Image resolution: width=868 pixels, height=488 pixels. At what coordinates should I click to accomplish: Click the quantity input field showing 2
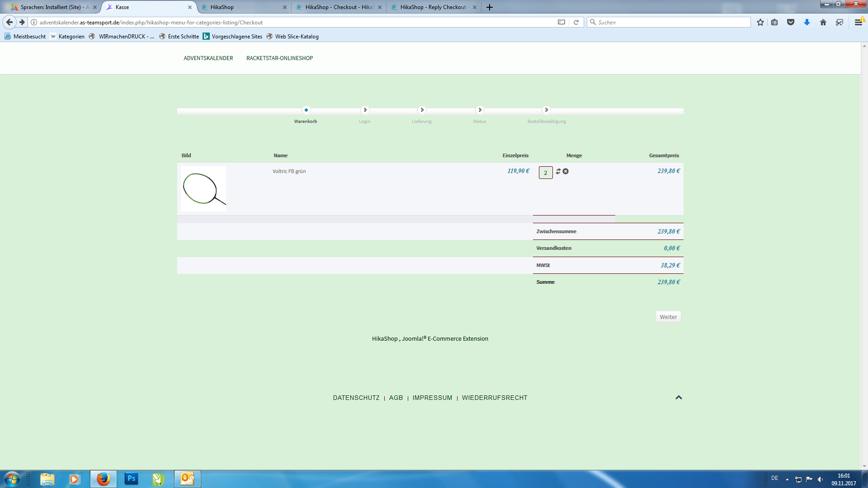pyautogui.click(x=545, y=173)
